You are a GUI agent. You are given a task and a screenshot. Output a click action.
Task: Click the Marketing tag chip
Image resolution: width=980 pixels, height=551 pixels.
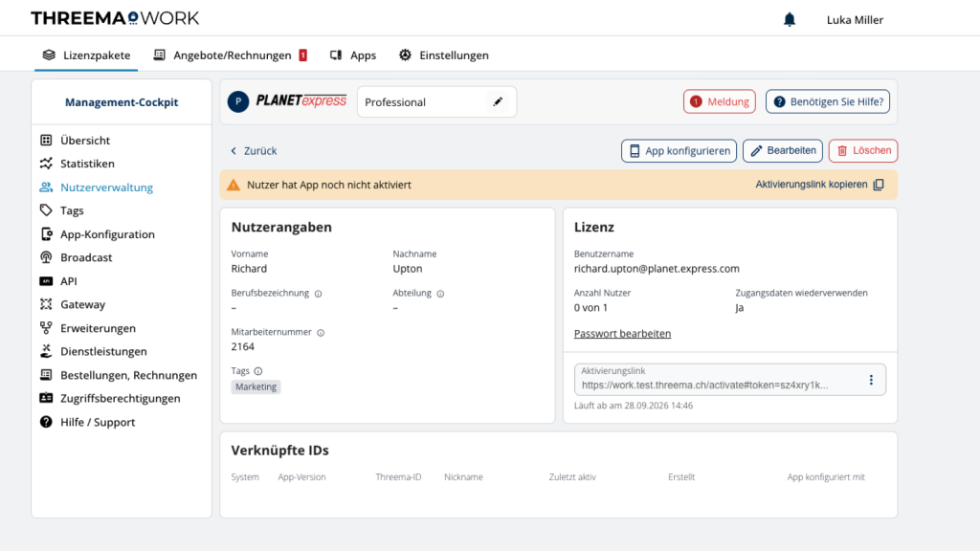click(x=256, y=386)
